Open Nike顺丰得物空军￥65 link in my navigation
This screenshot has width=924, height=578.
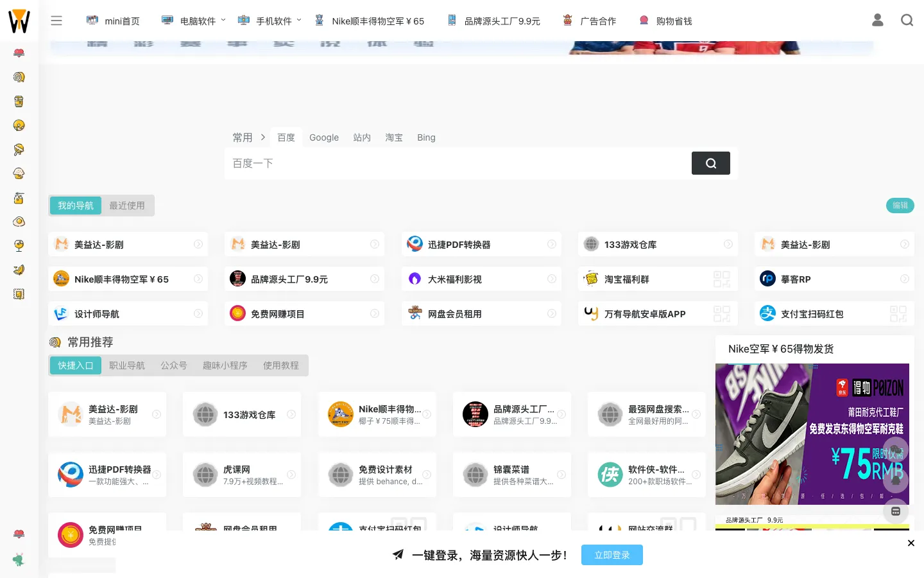(x=128, y=279)
